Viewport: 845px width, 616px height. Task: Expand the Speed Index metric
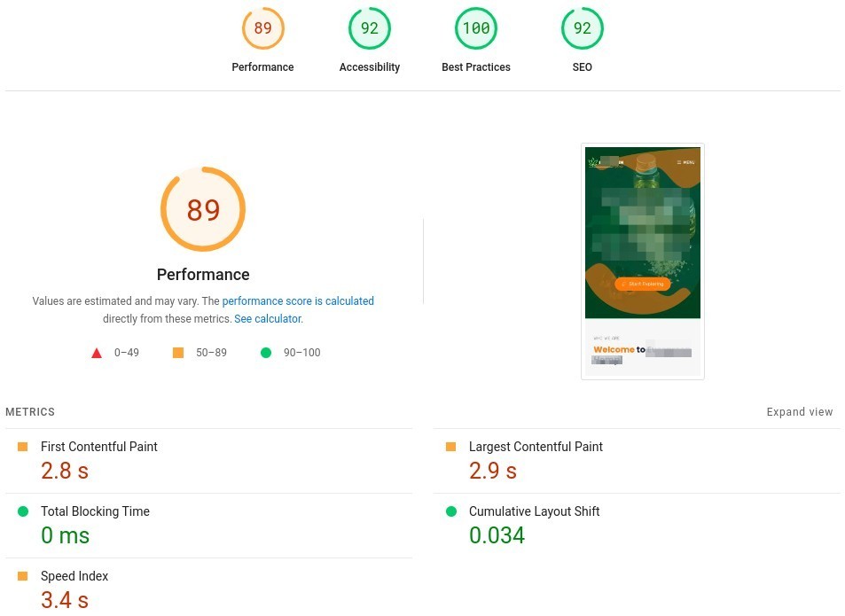pos(208,588)
